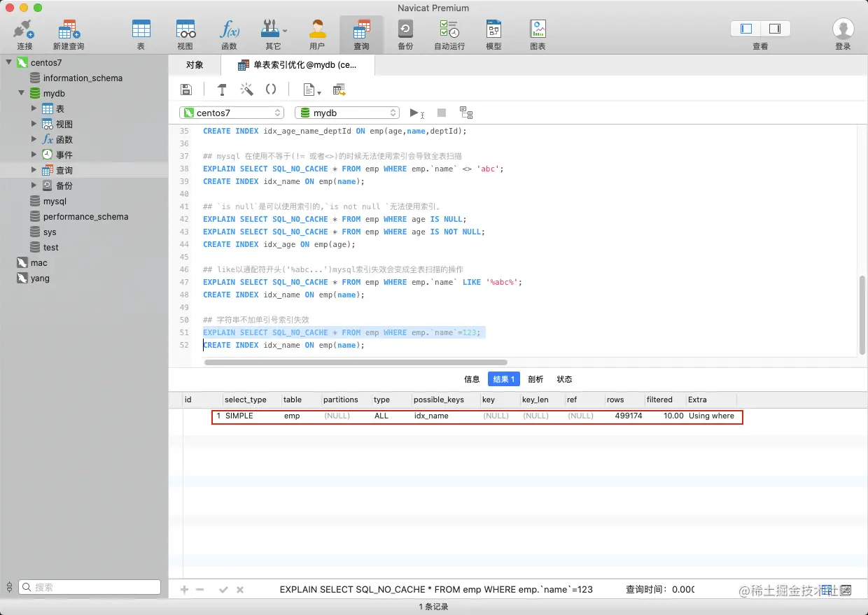This screenshot has width=868, height=615.
Task: Click the delete record minus button
Action: (x=200, y=589)
